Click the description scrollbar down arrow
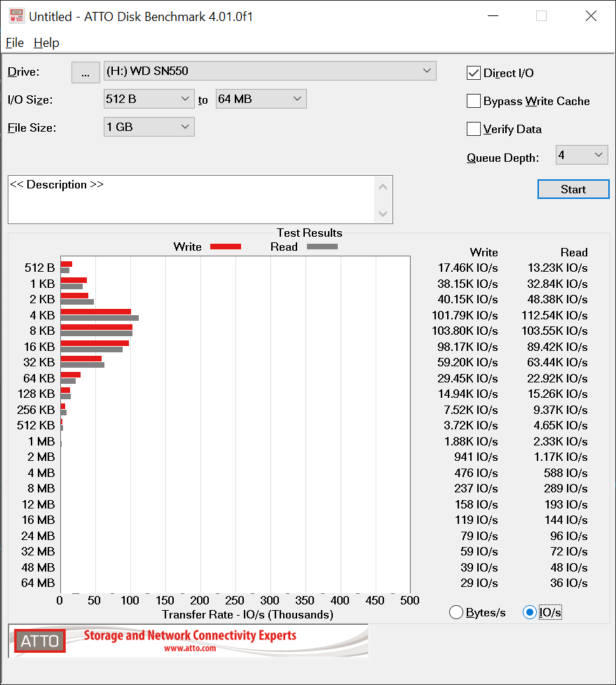616x685 pixels. (x=383, y=214)
